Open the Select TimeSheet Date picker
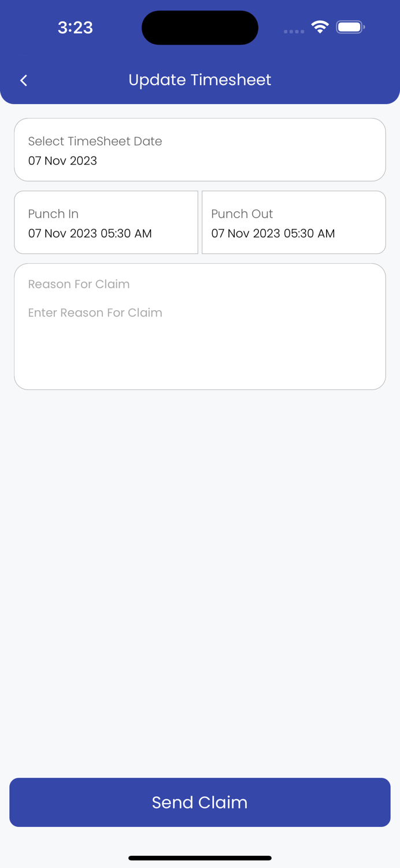Image resolution: width=400 pixels, height=868 pixels. point(200,149)
